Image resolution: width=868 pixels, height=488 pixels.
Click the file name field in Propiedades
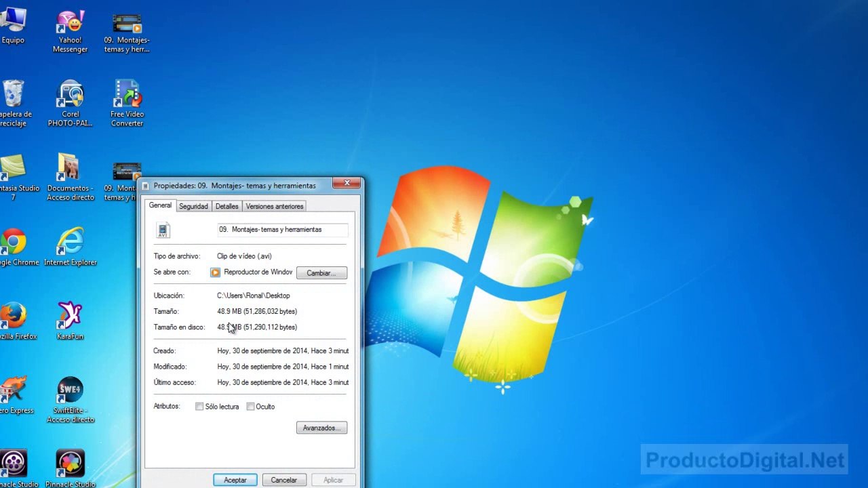282,230
